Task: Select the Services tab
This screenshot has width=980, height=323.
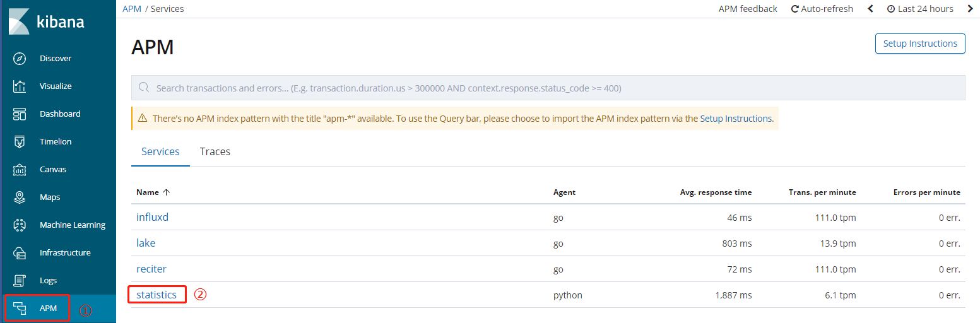Action: click(160, 152)
